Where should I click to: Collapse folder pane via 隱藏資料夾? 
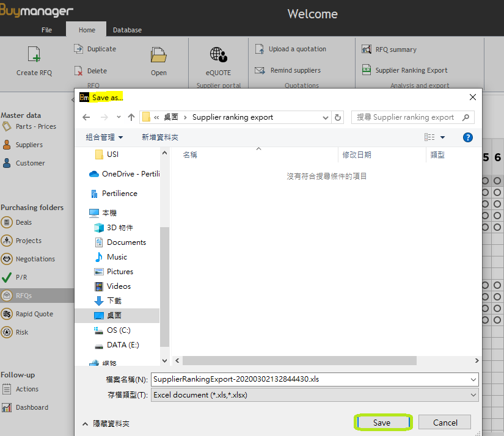coord(105,423)
